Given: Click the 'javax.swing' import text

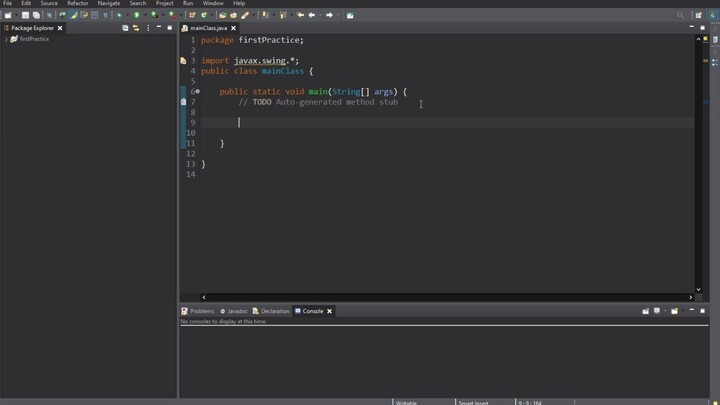Looking at the screenshot, I should 259,61.
